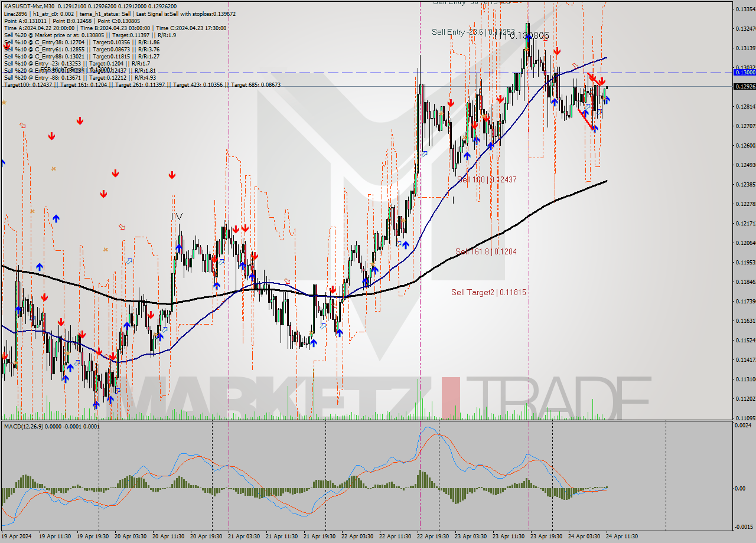Click the 0.12493 price axis value
This screenshot has height=543, width=756.
pyautogui.click(x=745, y=165)
